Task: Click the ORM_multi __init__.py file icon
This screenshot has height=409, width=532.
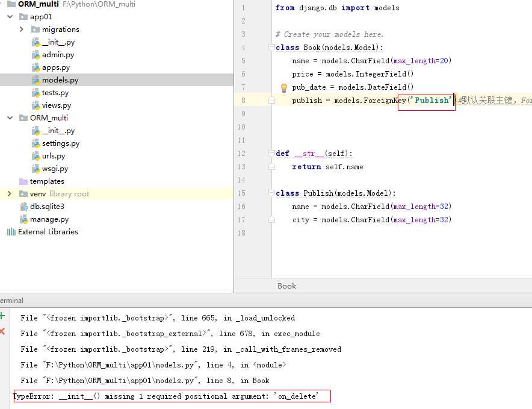Action: tap(36, 131)
